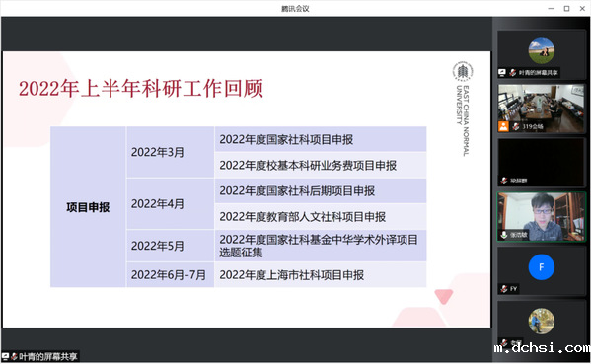Viewport: 591px width, 364px height.
Task: Select the black video tile in participant strip
Action: tap(542, 163)
